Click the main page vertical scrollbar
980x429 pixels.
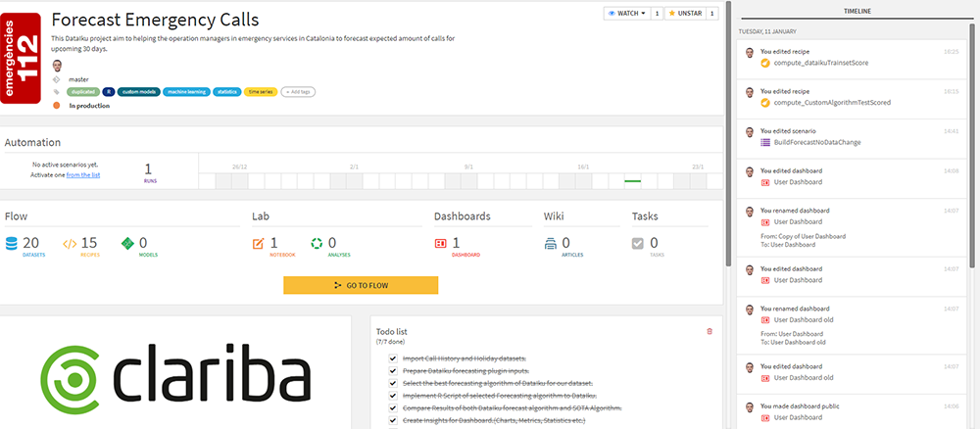point(728,133)
